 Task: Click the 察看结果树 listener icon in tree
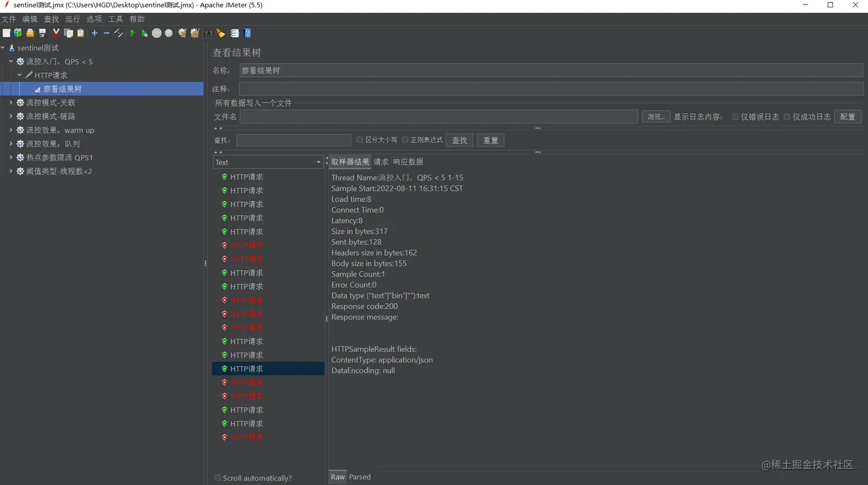coord(37,90)
